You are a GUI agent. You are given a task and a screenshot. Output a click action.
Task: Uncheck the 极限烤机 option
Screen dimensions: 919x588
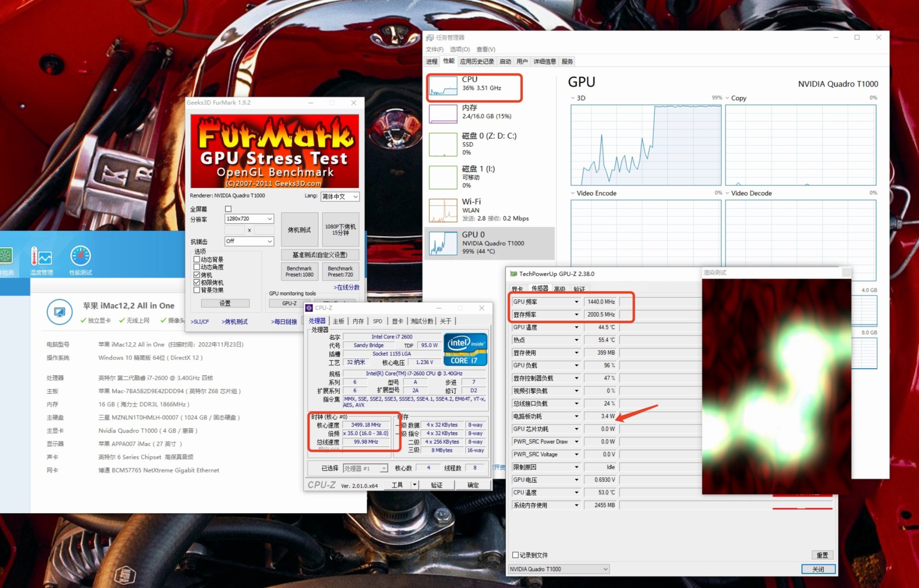pyautogui.click(x=197, y=283)
